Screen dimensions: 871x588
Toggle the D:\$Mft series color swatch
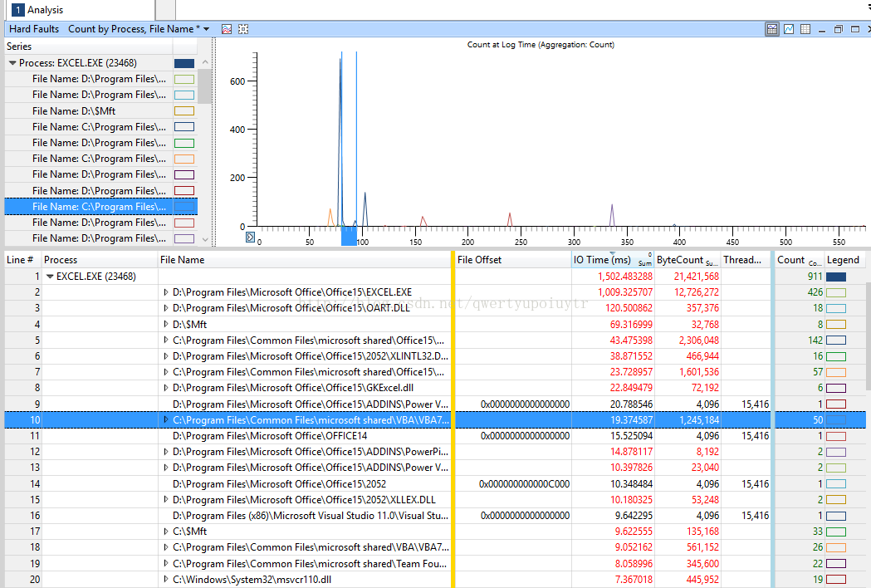(x=184, y=111)
